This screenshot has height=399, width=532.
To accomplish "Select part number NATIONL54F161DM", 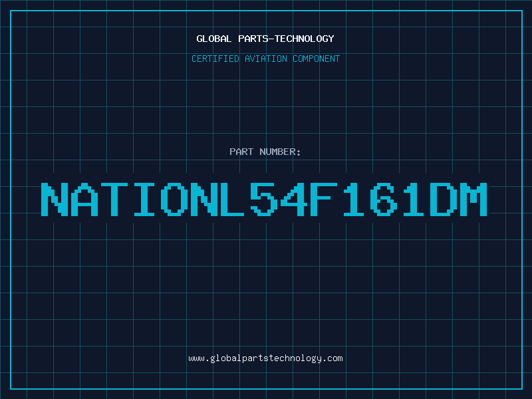I will pos(264,199).
